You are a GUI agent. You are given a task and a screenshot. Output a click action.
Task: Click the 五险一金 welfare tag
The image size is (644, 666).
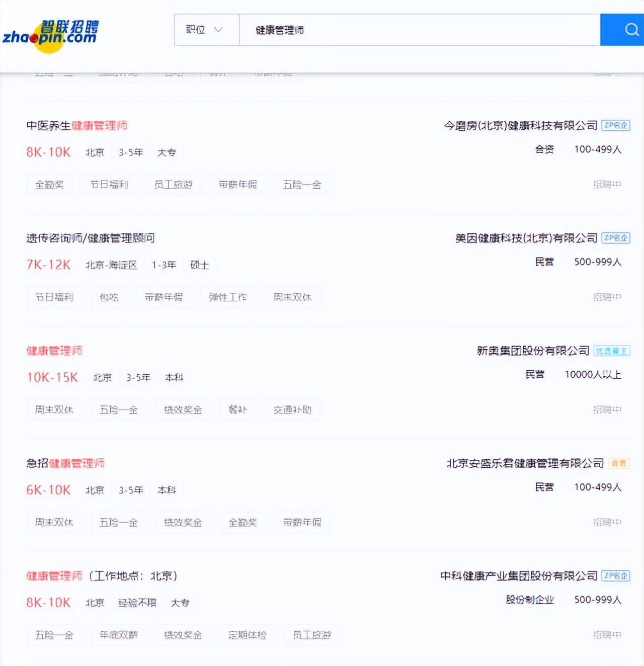[x=302, y=185]
